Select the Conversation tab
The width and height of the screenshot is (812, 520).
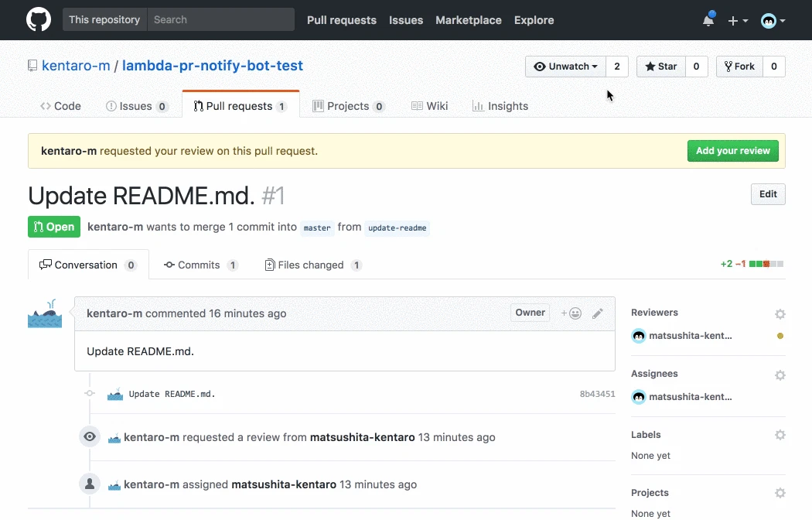(x=88, y=265)
